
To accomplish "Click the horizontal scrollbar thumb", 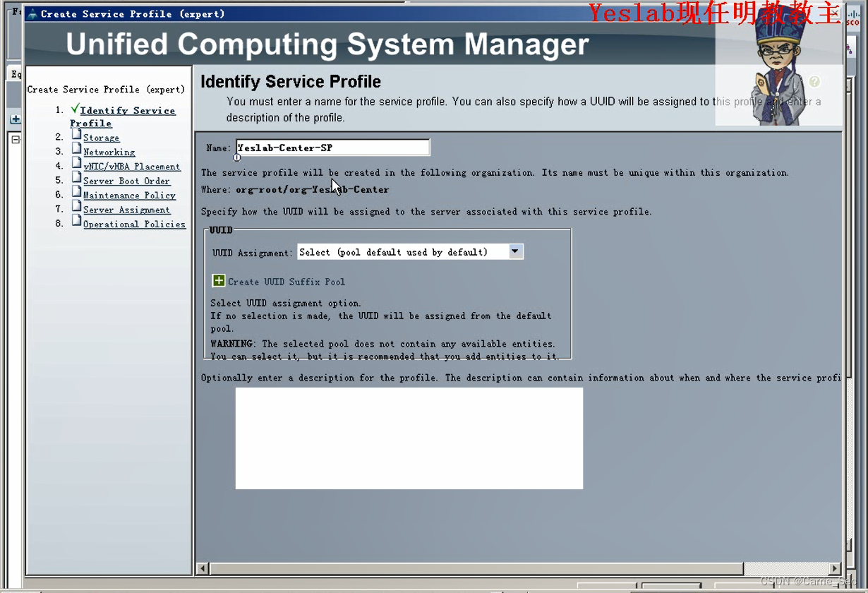I will [476, 568].
